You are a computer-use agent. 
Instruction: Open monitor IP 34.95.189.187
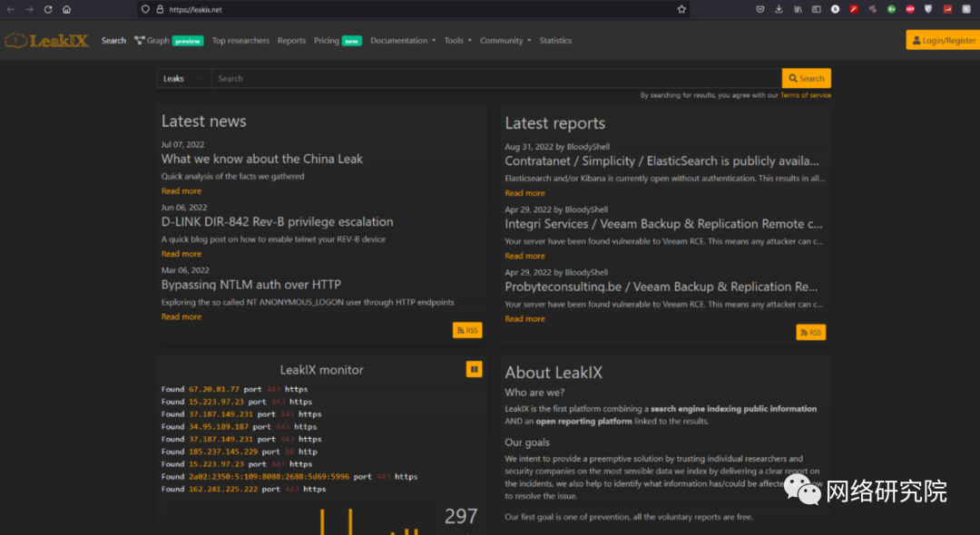pos(218,427)
